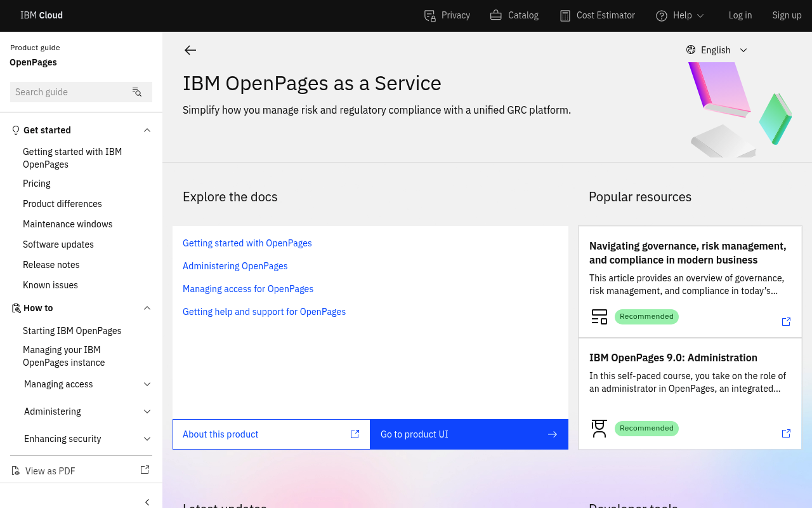Screen dimensions: 812x508
Task: Click the Privacy shield icon
Action: [430, 16]
